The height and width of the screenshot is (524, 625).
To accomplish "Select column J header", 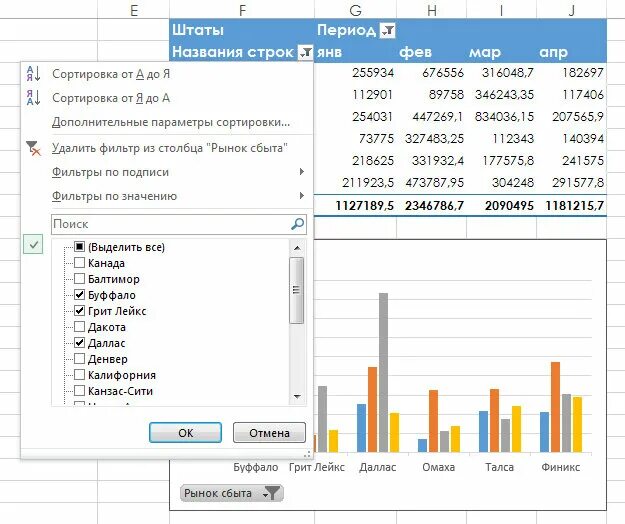I will (572, 10).
